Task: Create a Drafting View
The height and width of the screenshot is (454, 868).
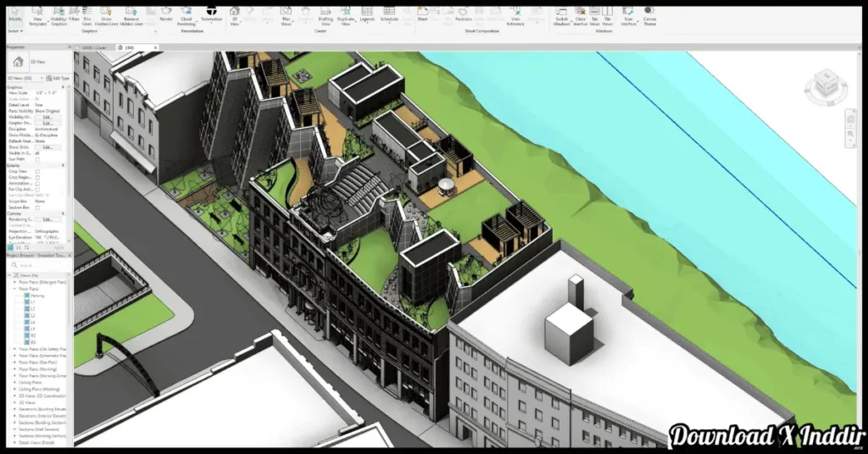Action: click(325, 17)
